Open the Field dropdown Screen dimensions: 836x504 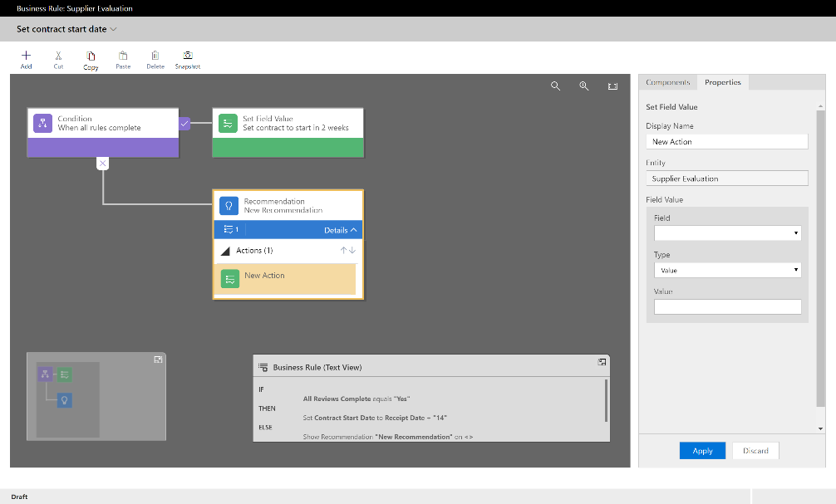coord(727,233)
